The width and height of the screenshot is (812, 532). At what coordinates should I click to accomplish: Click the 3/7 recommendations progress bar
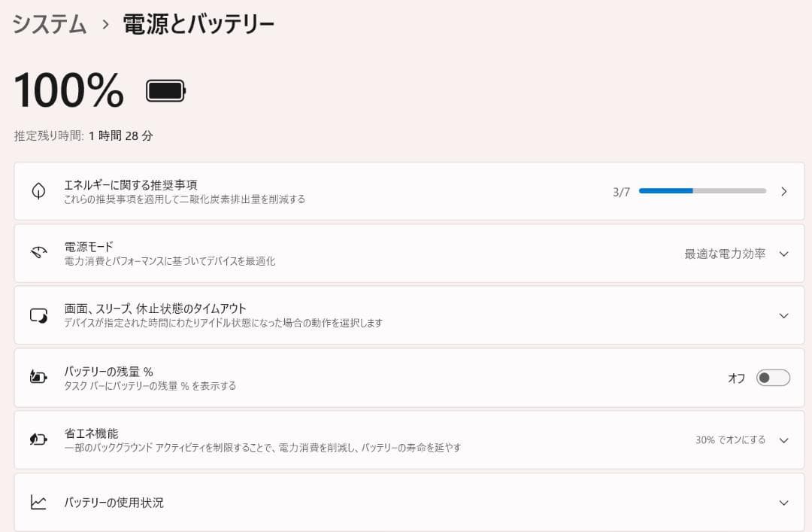point(702,190)
